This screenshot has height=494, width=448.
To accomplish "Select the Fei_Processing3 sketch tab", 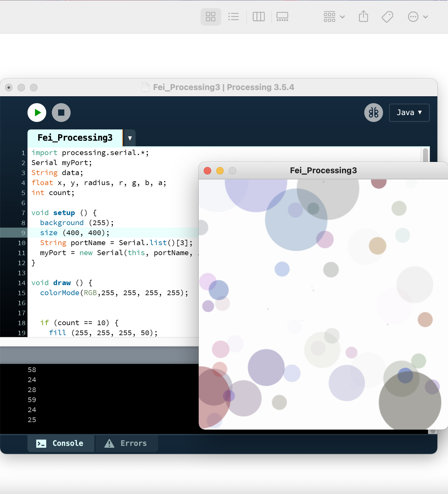I will [x=75, y=138].
